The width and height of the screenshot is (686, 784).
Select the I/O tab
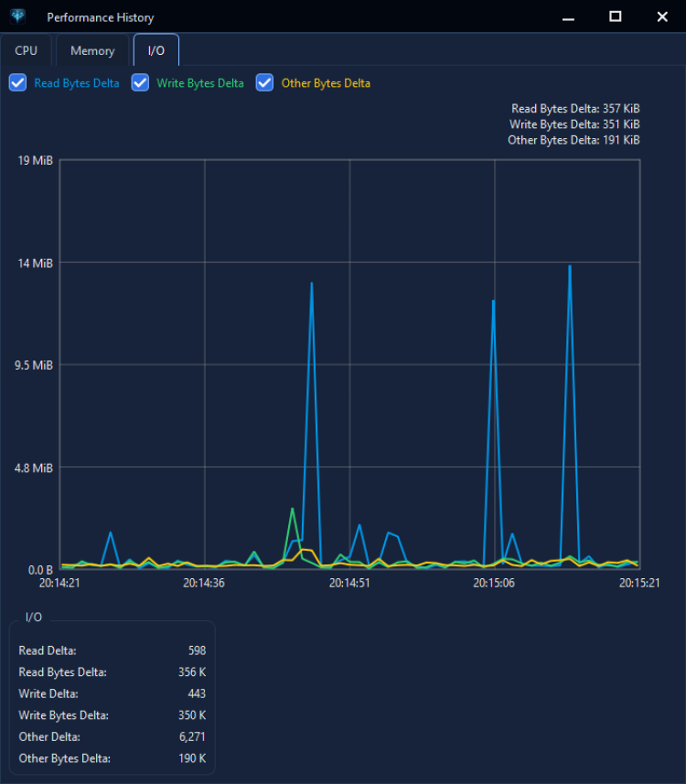tap(156, 50)
